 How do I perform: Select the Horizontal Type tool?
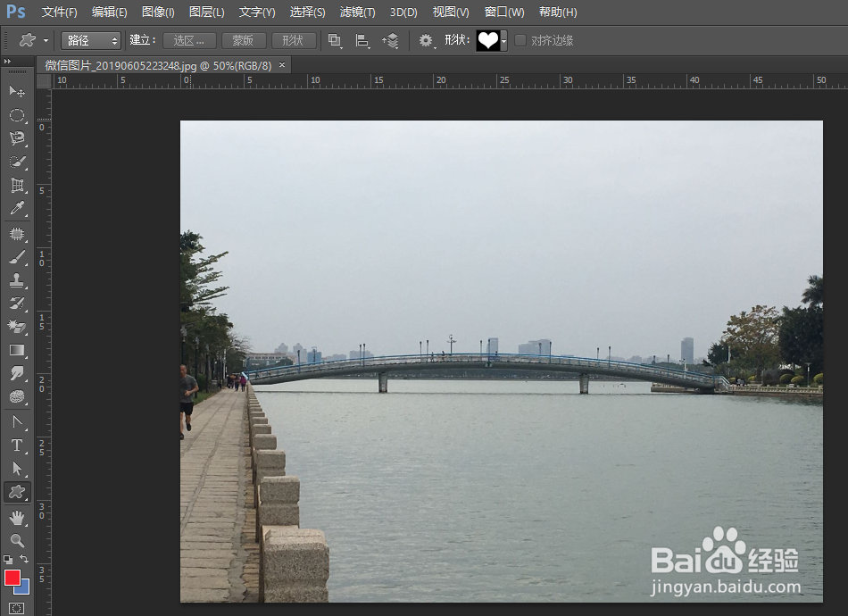coord(17,445)
